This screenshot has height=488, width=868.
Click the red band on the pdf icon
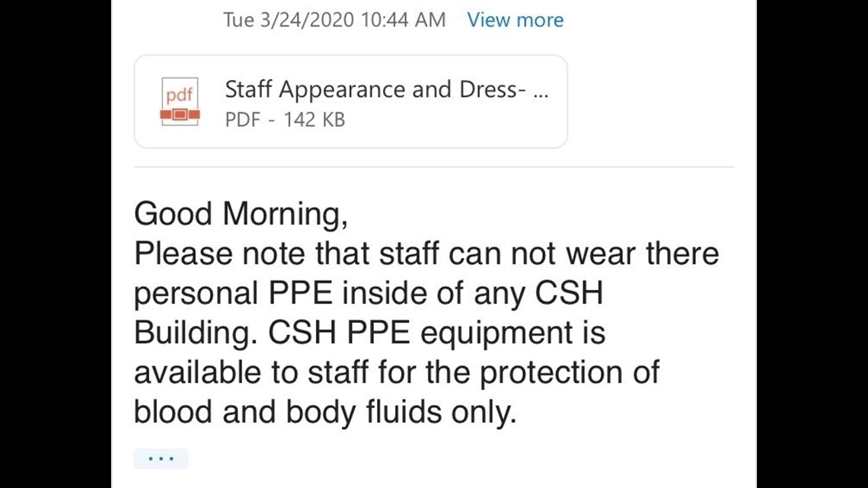click(180, 114)
